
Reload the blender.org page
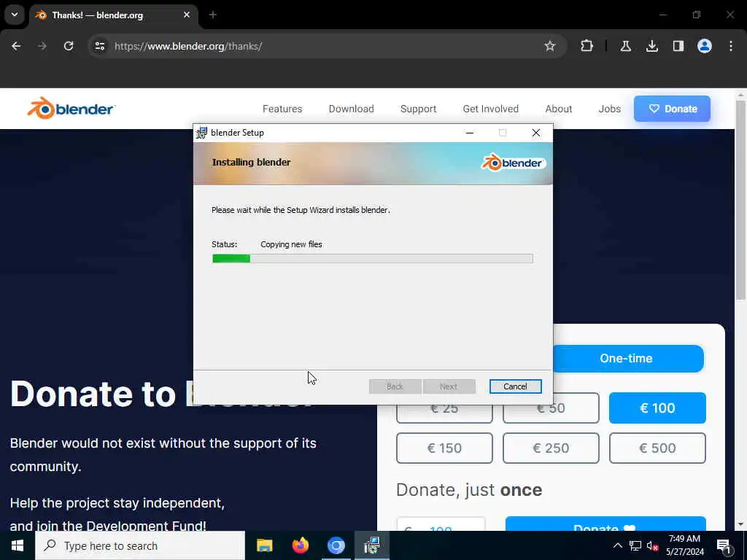(69, 46)
